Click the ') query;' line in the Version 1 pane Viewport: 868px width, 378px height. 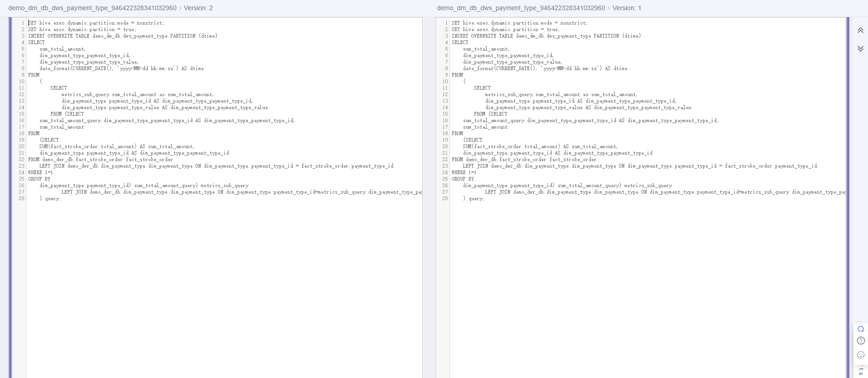pos(474,198)
